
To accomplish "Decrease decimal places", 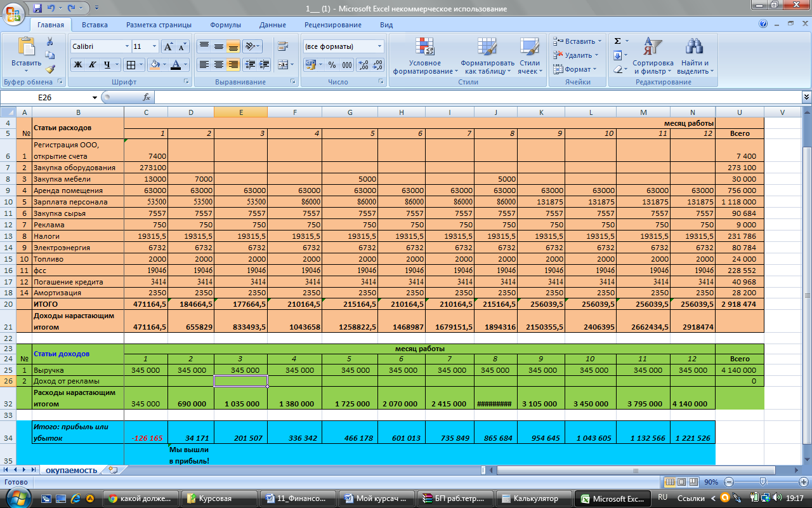I will 377,65.
